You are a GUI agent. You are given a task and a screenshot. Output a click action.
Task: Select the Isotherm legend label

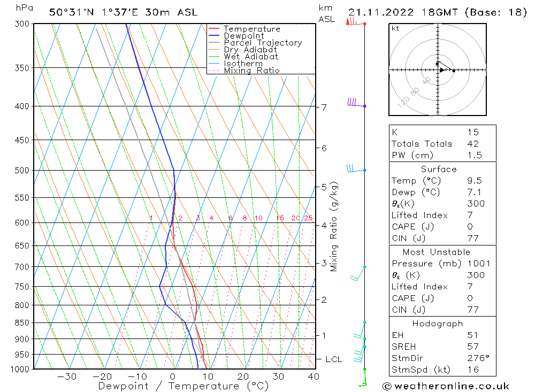243,64
